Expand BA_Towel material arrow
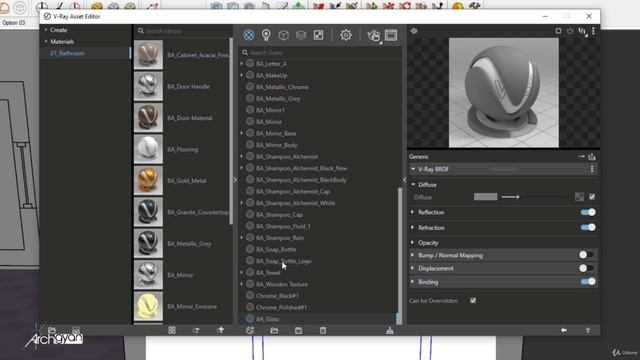 [x=242, y=272]
